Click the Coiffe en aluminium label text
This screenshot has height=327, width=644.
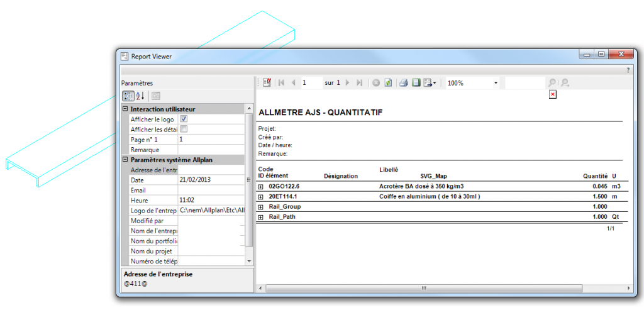(x=430, y=196)
